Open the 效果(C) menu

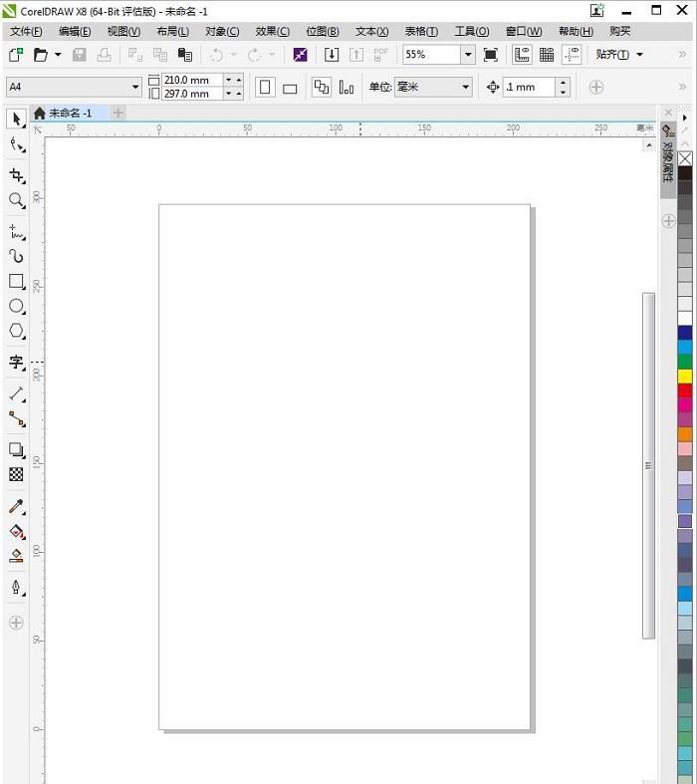[272, 32]
